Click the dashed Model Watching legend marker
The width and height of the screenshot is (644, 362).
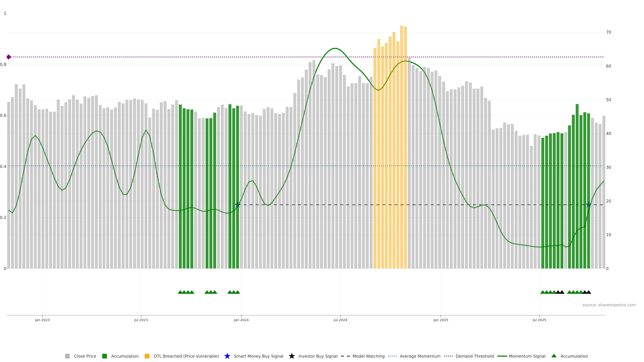345,356
